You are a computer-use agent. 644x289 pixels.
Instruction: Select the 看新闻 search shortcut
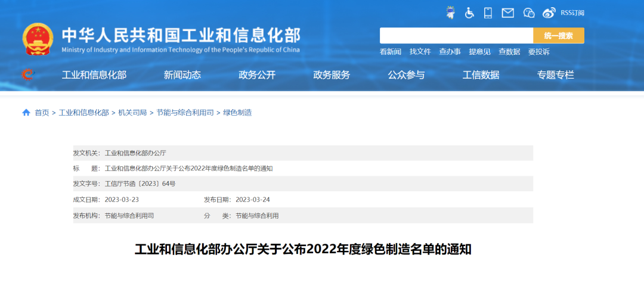[391, 52]
